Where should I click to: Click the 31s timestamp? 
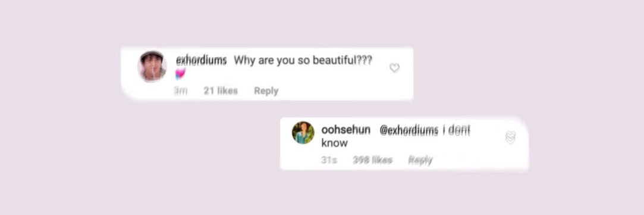(x=329, y=160)
